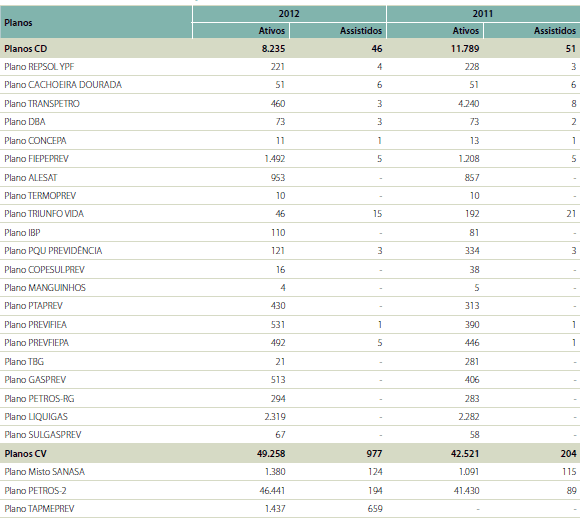Viewport: 580px width, 519px height.
Task: Click the Planos CD value 11.789
Action: pos(465,49)
